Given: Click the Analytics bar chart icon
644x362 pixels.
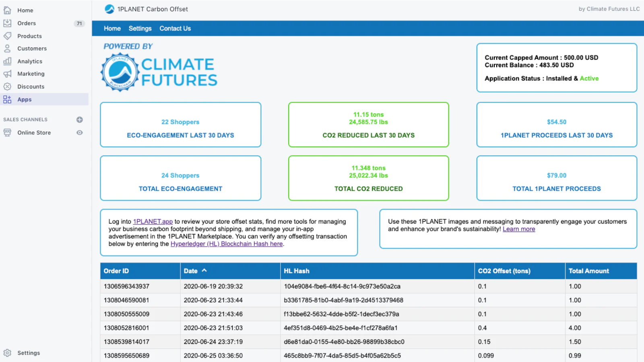Looking at the screenshot, I should [7, 61].
